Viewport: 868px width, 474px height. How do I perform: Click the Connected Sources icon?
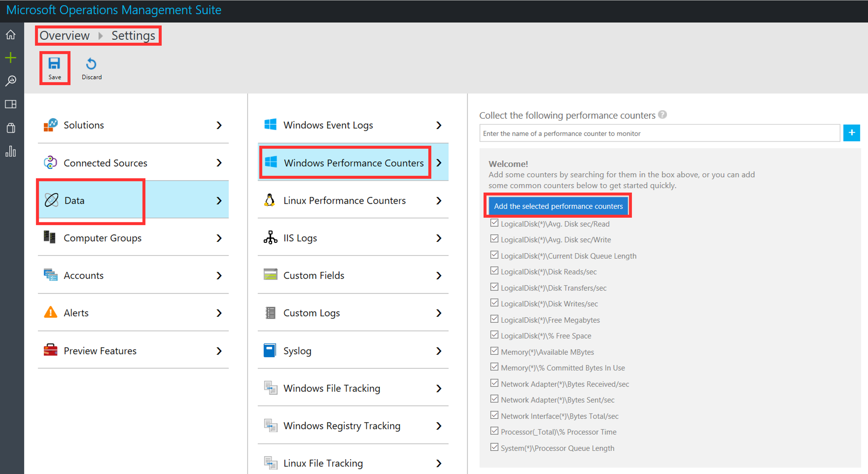[51, 162]
